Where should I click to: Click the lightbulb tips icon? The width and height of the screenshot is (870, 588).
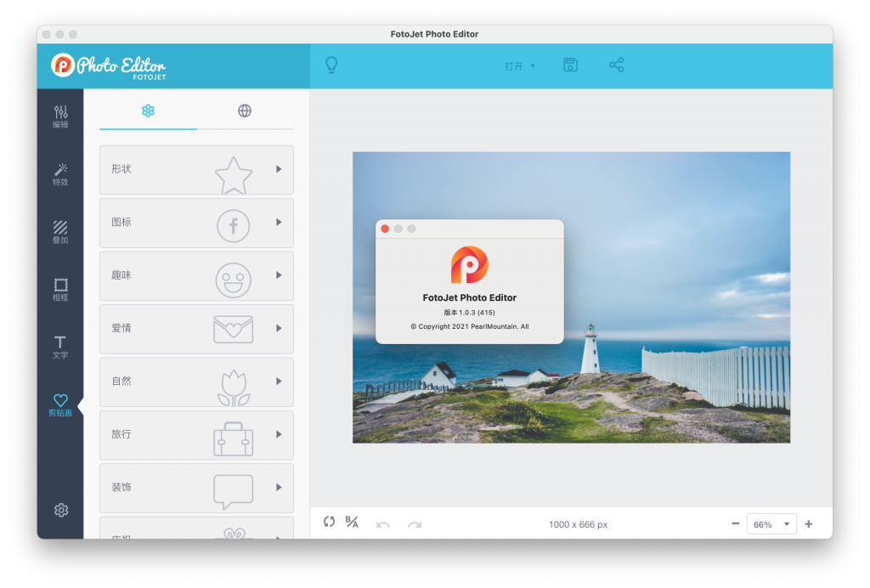point(331,65)
